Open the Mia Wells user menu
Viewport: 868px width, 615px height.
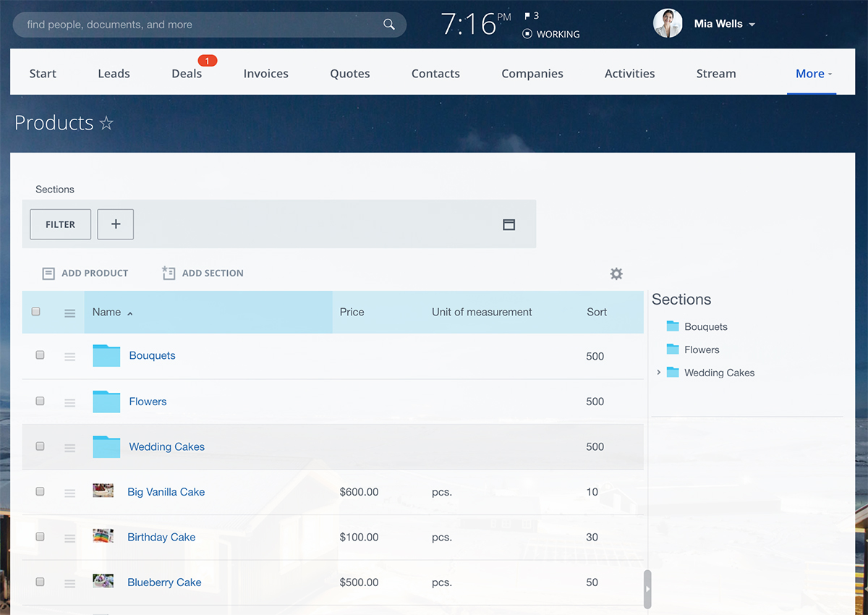pos(723,24)
